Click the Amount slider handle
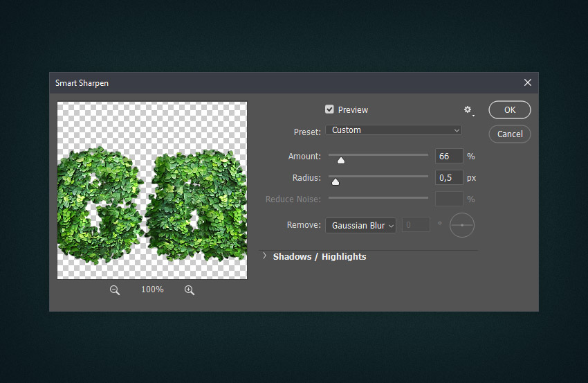Image resolution: width=588 pixels, height=383 pixels. (x=341, y=161)
